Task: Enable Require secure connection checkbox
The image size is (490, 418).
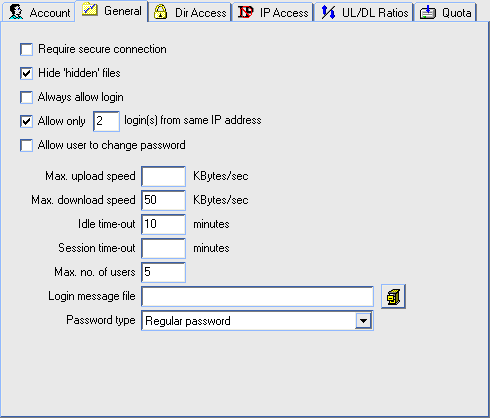Action: (x=26, y=49)
